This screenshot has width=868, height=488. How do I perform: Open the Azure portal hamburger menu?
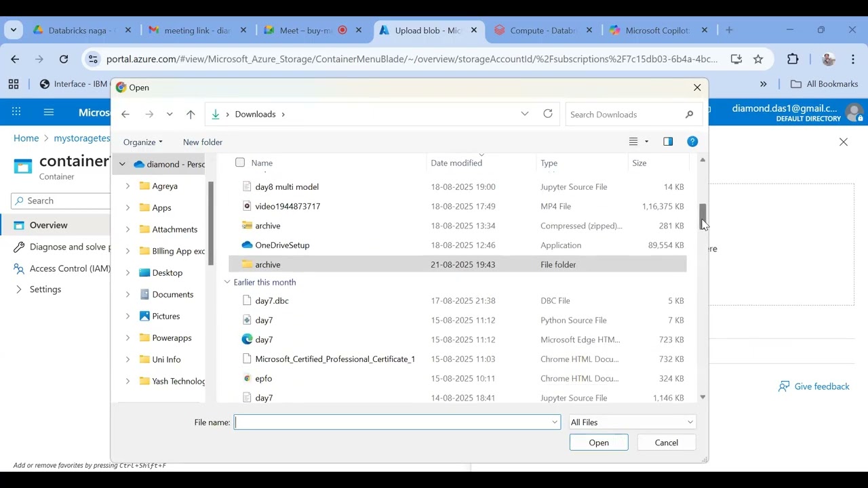click(49, 113)
